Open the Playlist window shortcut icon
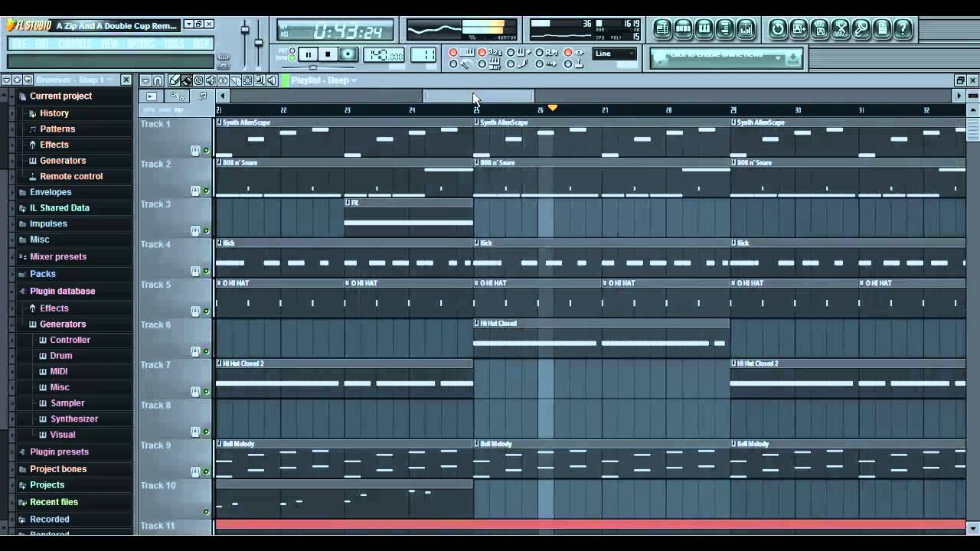This screenshot has height=551, width=980. (x=662, y=29)
